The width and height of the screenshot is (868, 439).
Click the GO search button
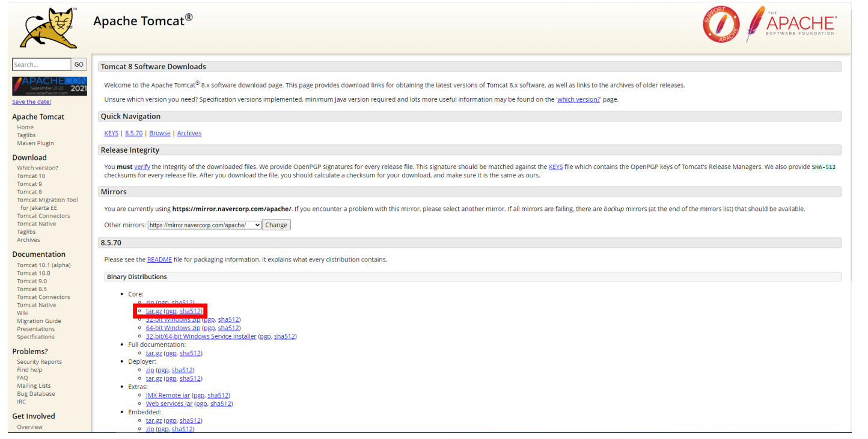[79, 64]
